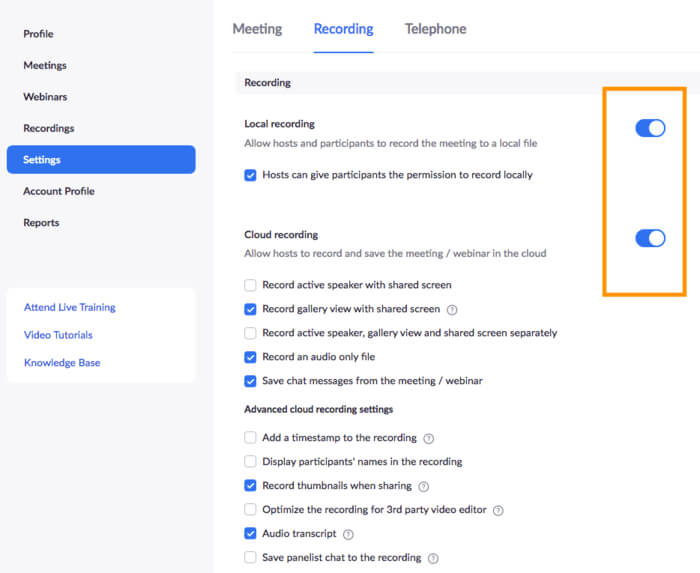Click info icon next to Add a timestamp
The image size is (700, 573).
428,438
